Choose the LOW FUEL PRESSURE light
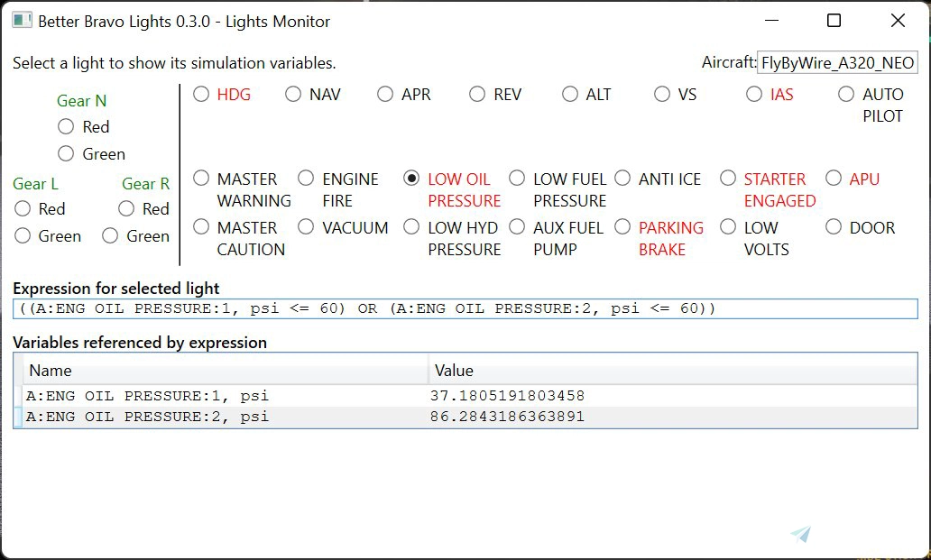Image resolution: width=931 pixels, height=560 pixels. pos(517,178)
